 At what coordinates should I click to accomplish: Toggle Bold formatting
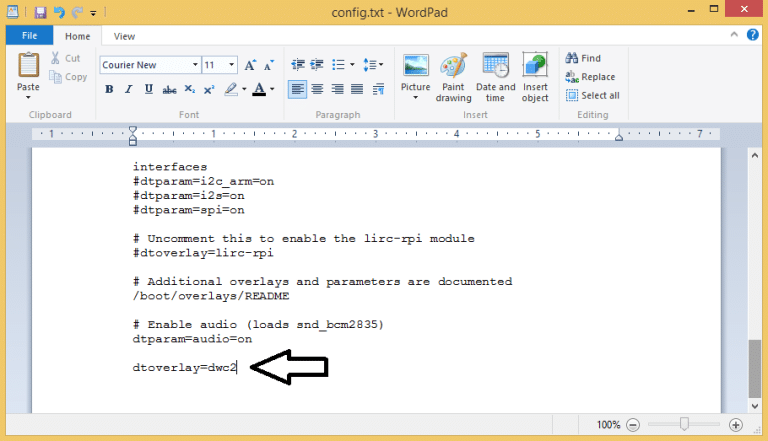[x=109, y=89]
